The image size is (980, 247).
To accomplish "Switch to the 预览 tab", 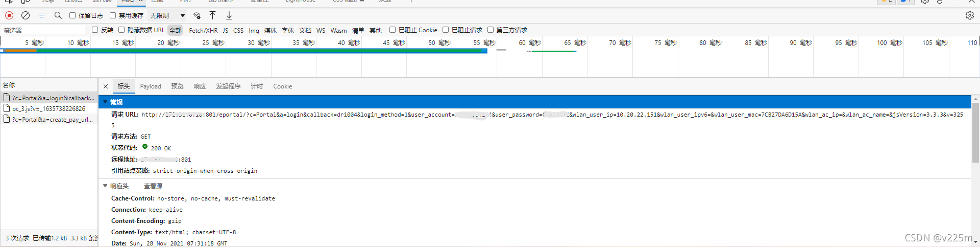I will pos(177,86).
